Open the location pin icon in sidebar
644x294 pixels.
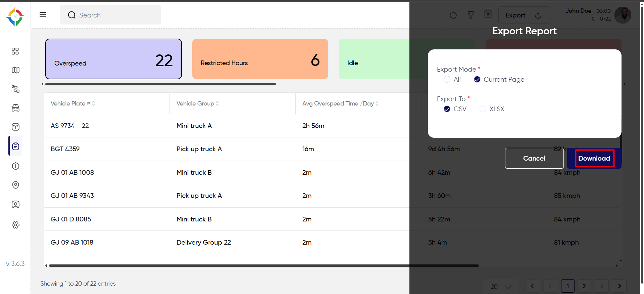[15, 185]
